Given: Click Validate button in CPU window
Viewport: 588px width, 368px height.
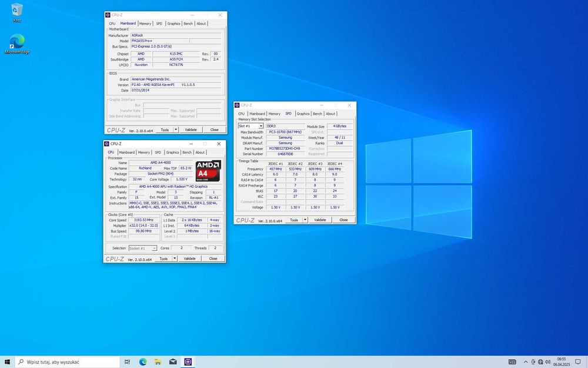Looking at the screenshot, I should pos(190,258).
